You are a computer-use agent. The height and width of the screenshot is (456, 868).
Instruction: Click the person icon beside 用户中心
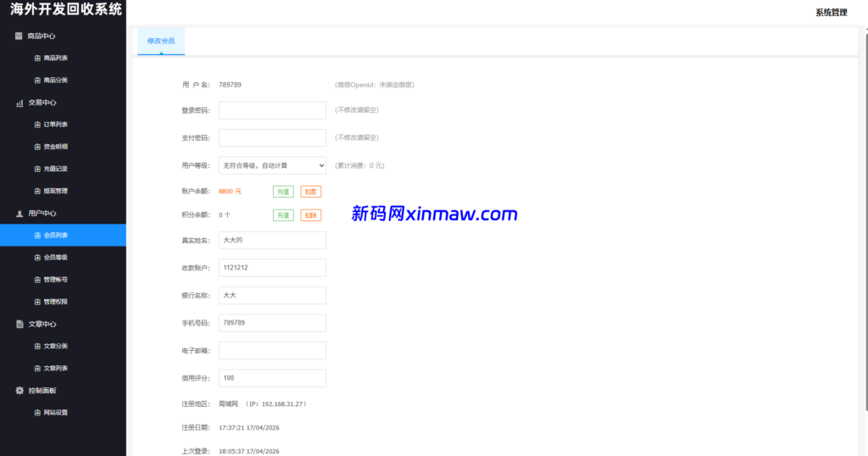(19, 214)
